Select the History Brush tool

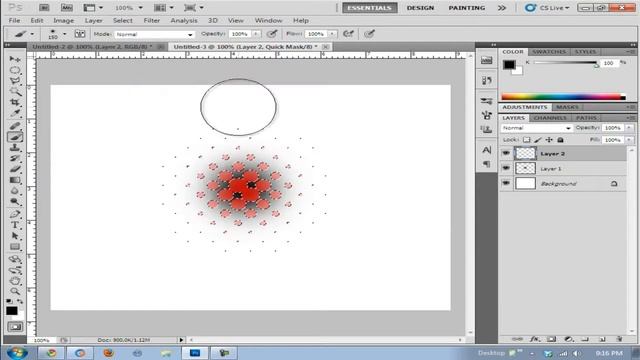point(15,158)
